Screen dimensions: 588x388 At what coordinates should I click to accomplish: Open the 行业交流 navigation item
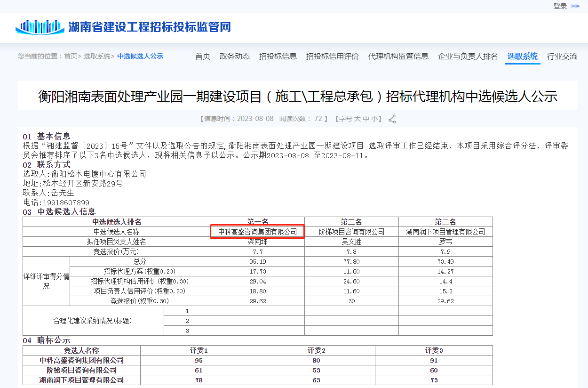[562, 57]
